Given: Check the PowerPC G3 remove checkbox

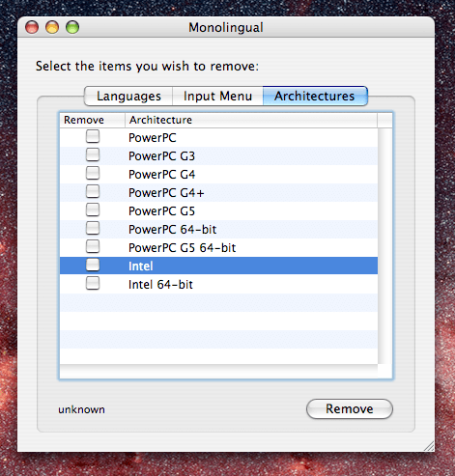Looking at the screenshot, I should point(93,154).
